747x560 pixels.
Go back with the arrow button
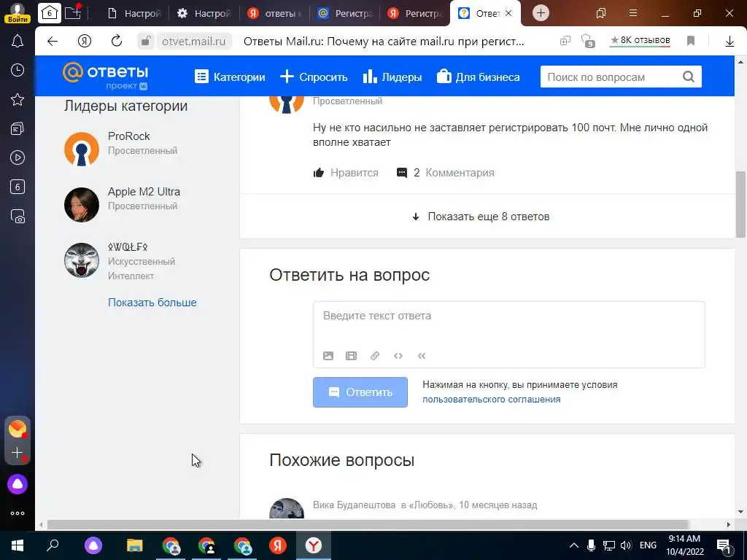point(53,42)
